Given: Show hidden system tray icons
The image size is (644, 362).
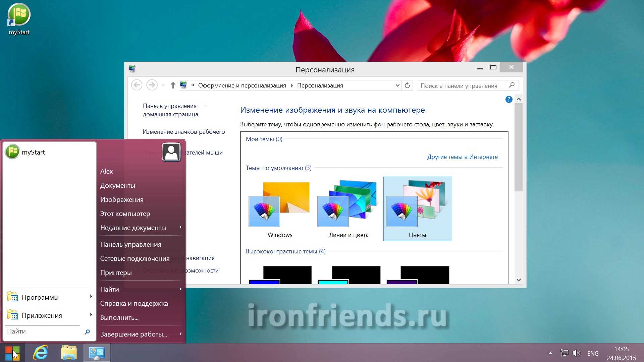Looking at the screenshot, I should pos(550,353).
